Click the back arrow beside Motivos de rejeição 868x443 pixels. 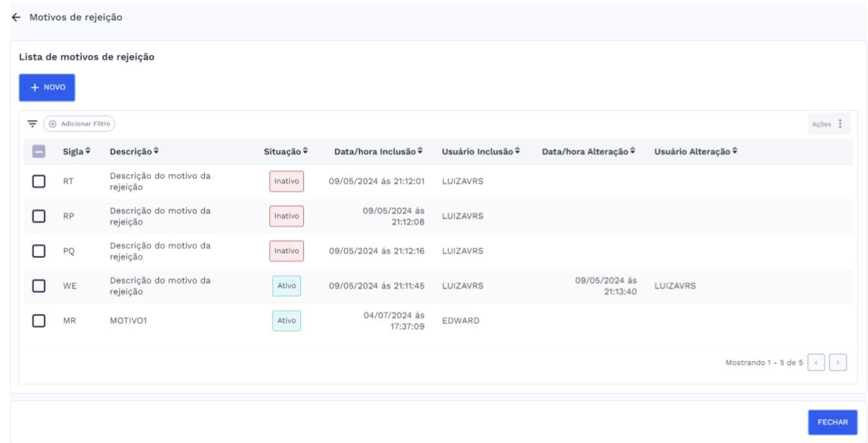17,18
